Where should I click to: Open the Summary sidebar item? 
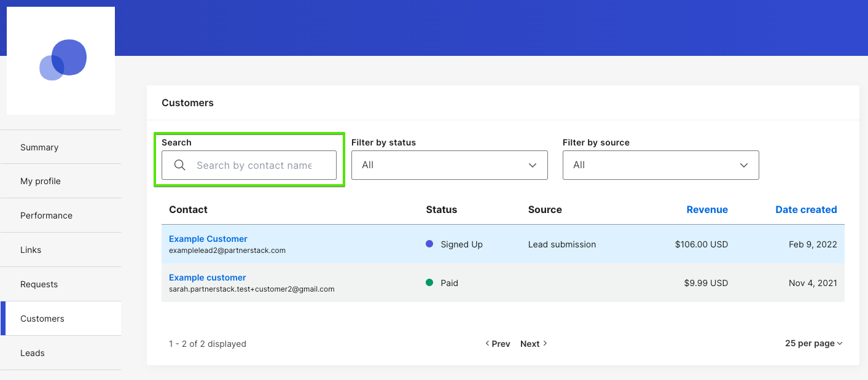tap(61, 147)
